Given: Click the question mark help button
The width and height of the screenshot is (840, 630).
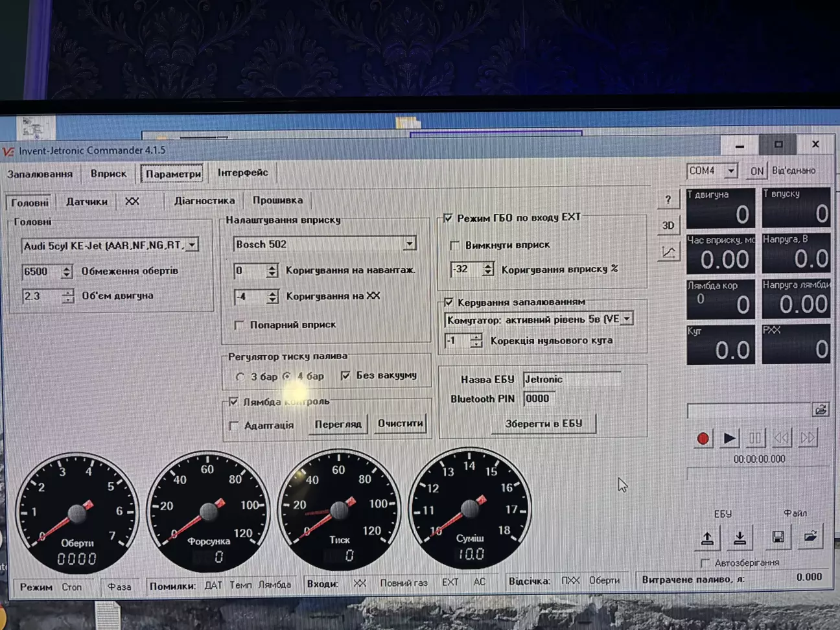Looking at the screenshot, I should click(x=668, y=200).
